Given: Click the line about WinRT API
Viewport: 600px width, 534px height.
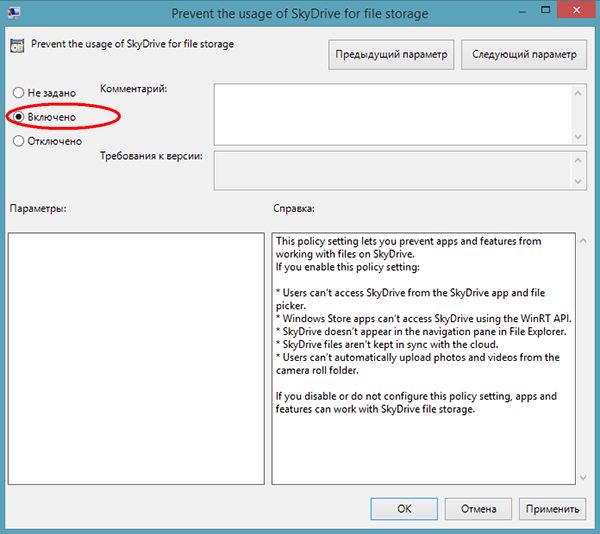Looking at the screenshot, I should coord(424,319).
